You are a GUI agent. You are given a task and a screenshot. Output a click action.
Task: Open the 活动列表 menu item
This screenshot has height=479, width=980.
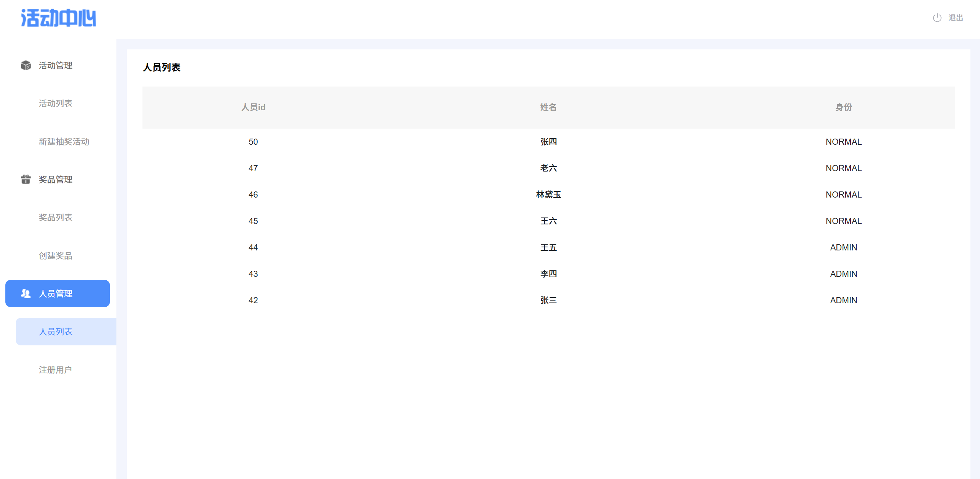coord(56,103)
